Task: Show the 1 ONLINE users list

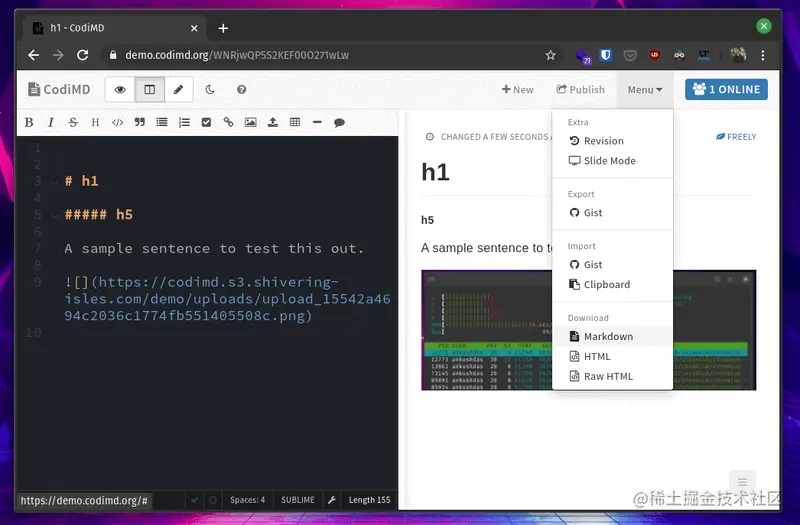Action: [x=727, y=90]
